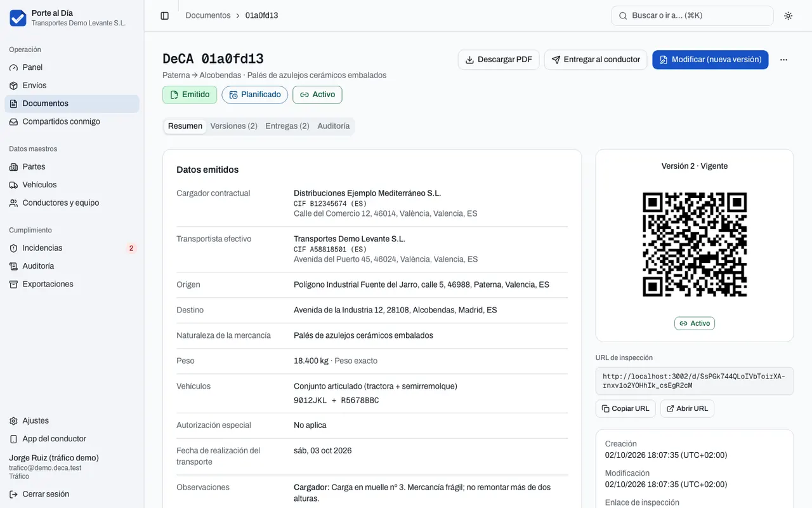Screen dimensions: 812x508
Task: Select the Resumen tab
Action: coord(185,126)
